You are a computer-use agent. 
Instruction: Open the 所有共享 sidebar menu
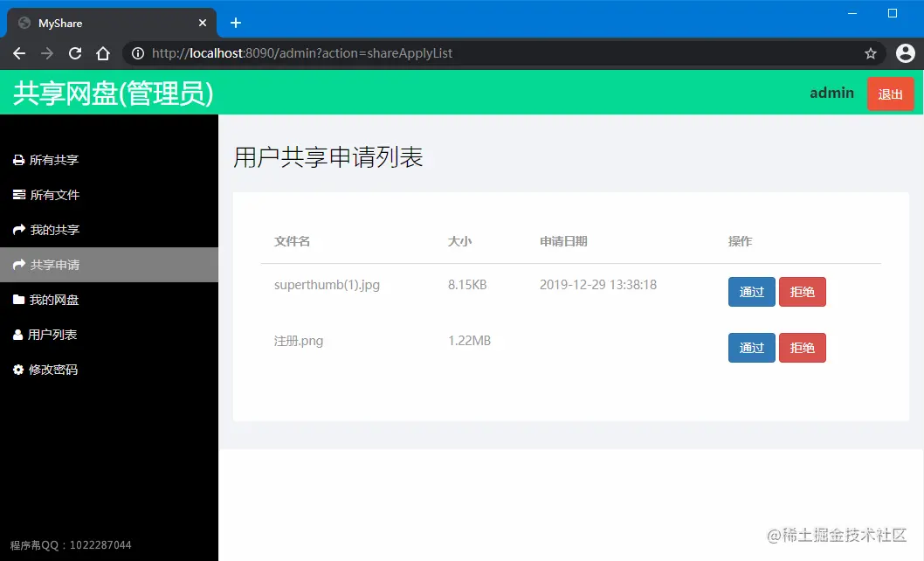point(109,160)
